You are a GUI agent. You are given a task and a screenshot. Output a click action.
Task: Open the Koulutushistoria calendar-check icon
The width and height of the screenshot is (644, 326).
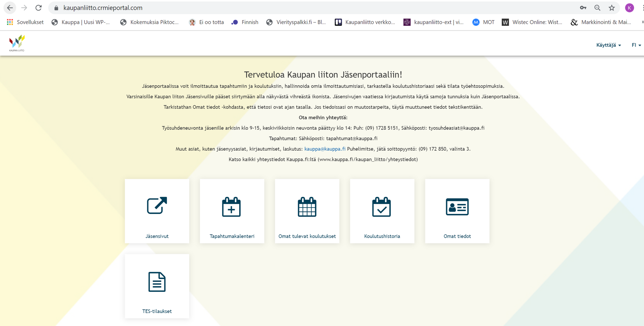coord(381,207)
